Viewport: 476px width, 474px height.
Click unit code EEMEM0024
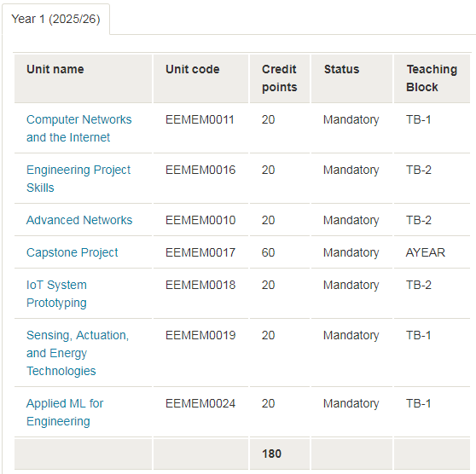(x=200, y=403)
